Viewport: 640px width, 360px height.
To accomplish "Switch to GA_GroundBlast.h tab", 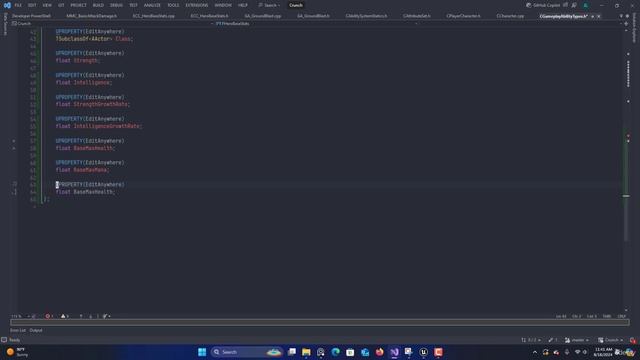I will [313, 16].
